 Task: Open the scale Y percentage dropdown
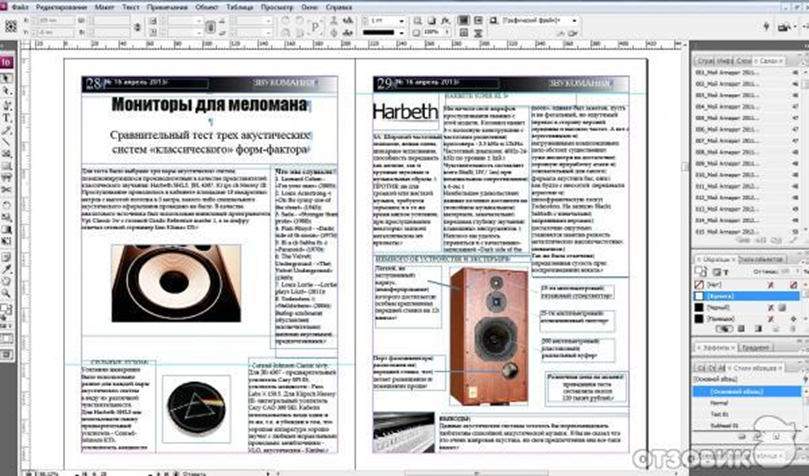(199, 32)
